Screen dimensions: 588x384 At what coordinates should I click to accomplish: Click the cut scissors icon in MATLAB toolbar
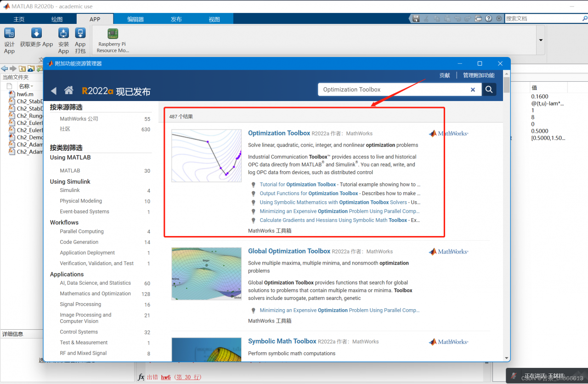pyautogui.click(x=426, y=18)
